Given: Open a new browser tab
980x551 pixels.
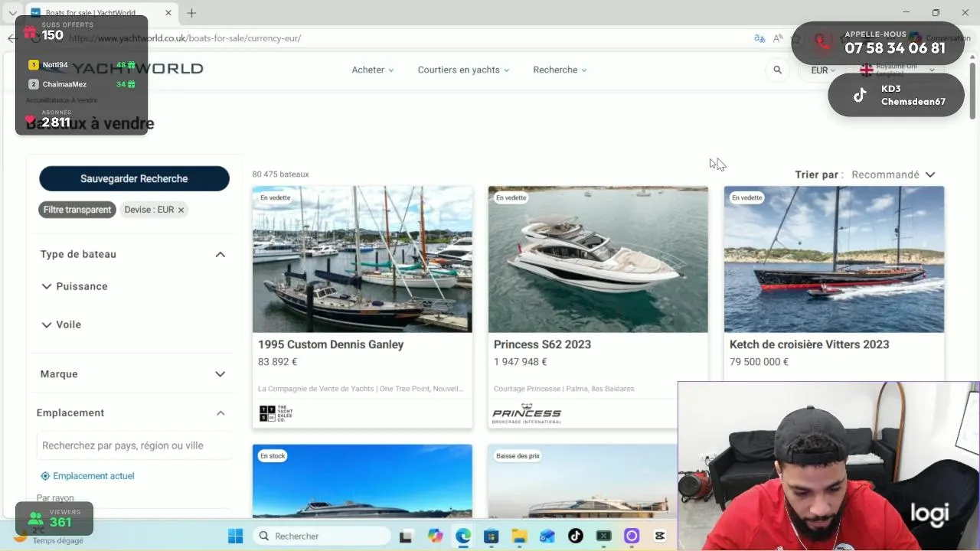Looking at the screenshot, I should tap(191, 13).
